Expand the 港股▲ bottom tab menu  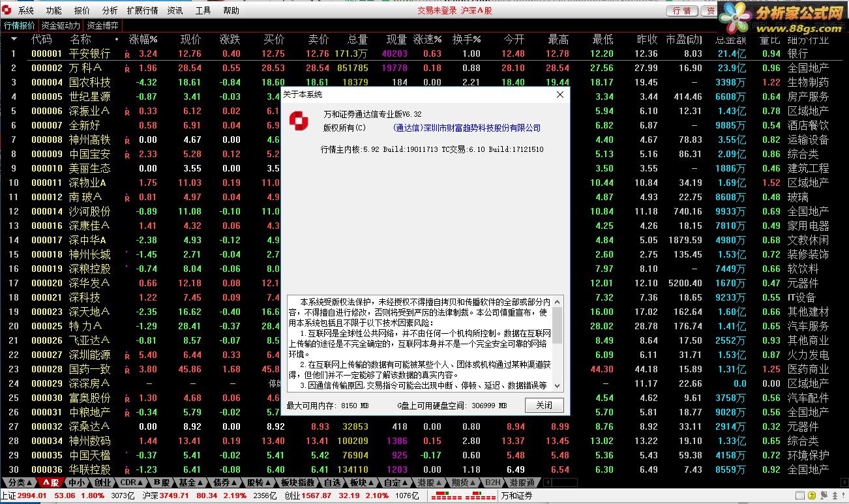(x=430, y=482)
